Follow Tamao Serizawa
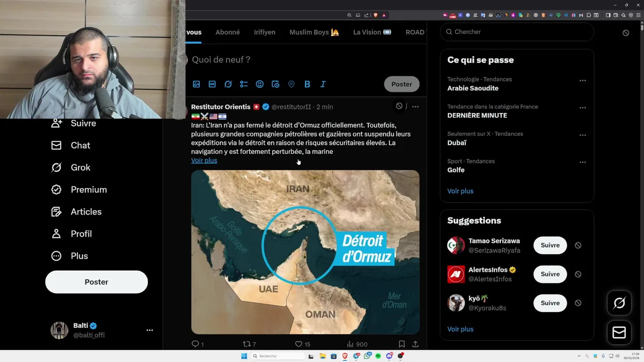 (x=550, y=245)
